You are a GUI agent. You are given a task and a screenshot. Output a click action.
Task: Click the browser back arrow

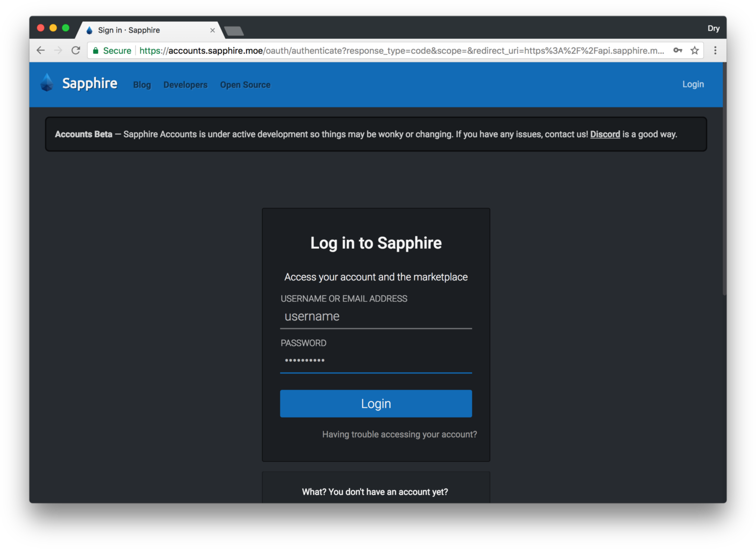click(x=41, y=50)
